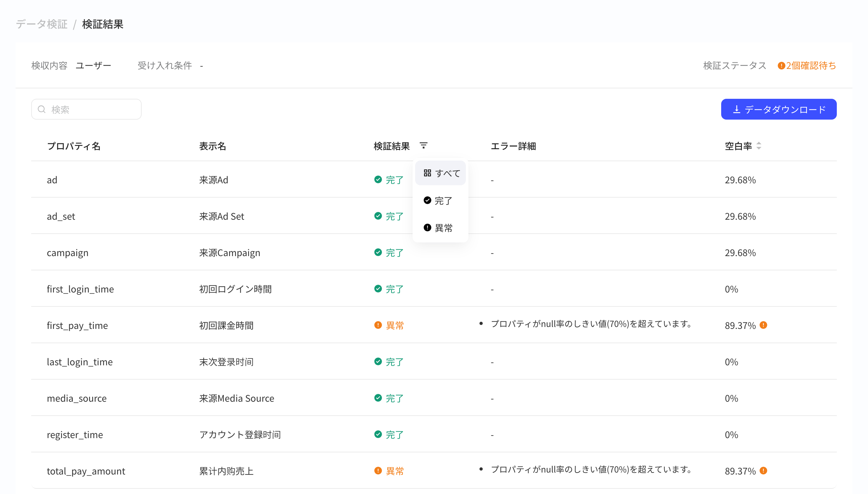Click green check icon in campaign row
Screen dimensions: 868x494
tap(378, 252)
